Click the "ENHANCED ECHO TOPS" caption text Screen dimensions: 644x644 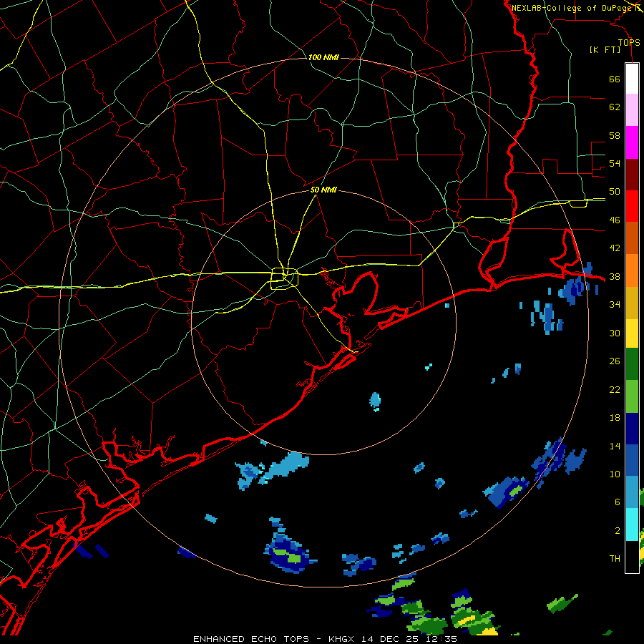pos(251,639)
